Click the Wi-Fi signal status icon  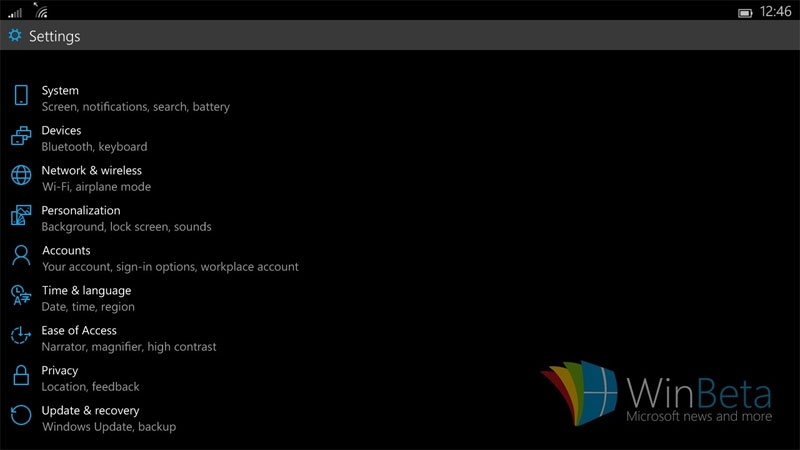click(x=41, y=11)
